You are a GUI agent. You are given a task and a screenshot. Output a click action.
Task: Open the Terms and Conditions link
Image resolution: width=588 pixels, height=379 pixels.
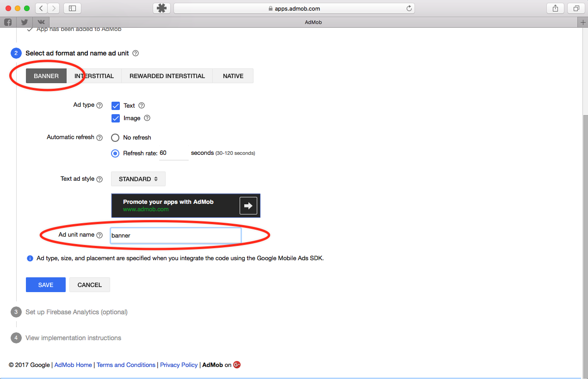pyautogui.click(x=126, y=365)
